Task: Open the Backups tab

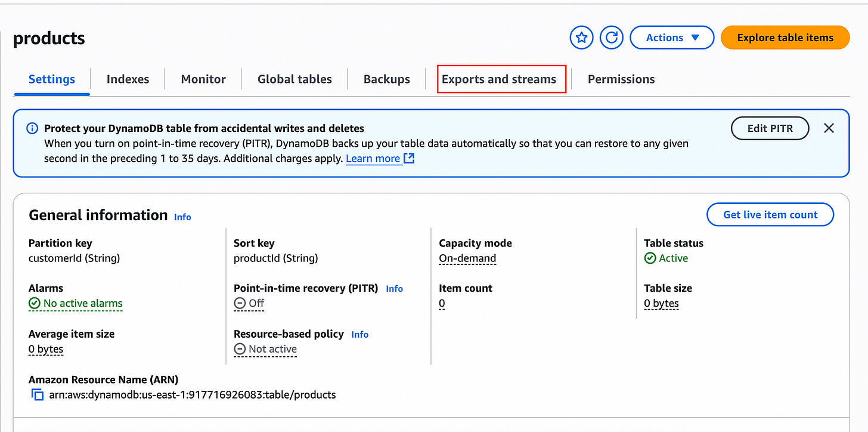Action: [387, 79]
